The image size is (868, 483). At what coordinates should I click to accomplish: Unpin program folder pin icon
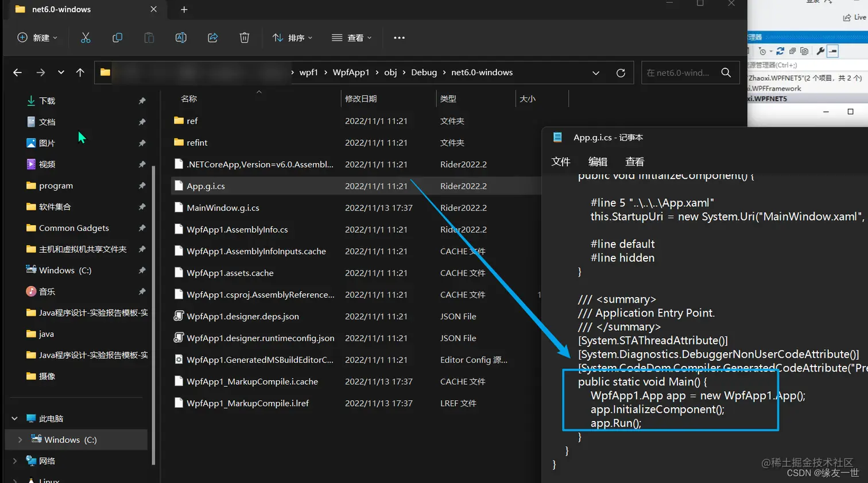(x=142, y=186)
